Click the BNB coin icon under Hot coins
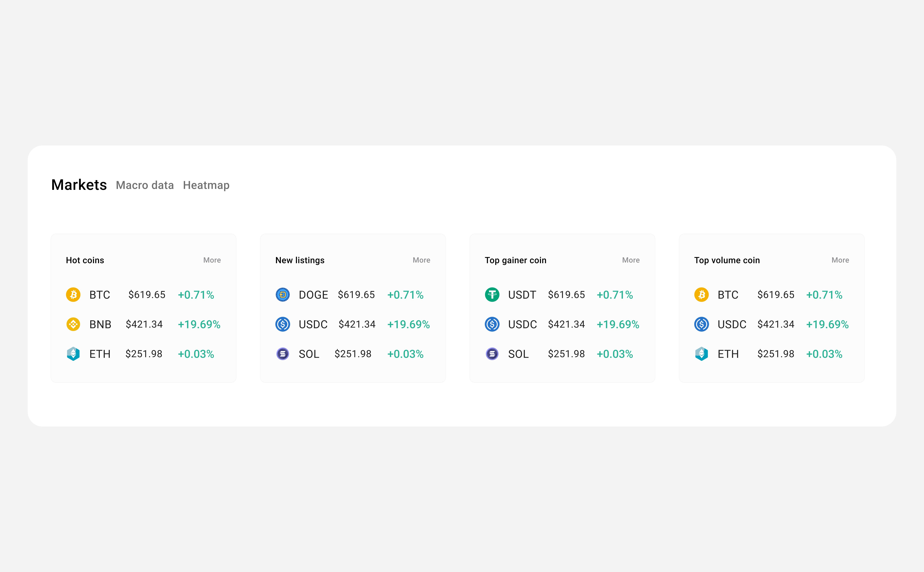924x572 pixels. tap(73, 324)
